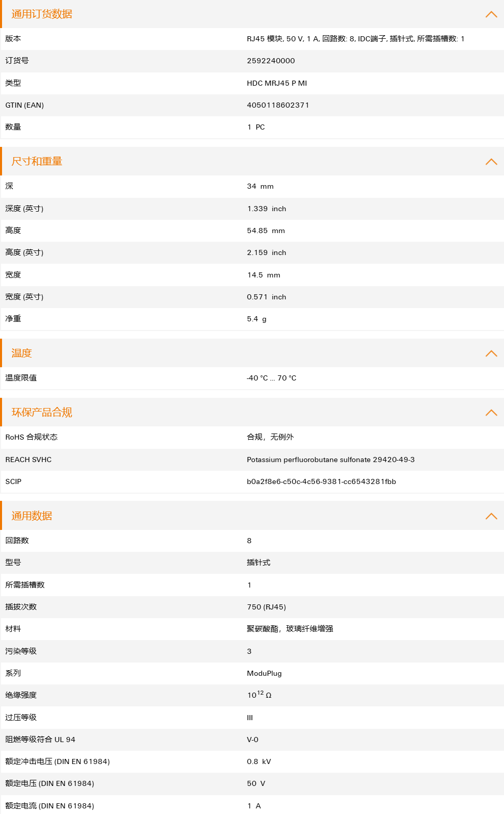Image resolution: width=504 pixels, height=814 pixels.
Task: Select Potassium perfluorobutane sulfonate REACH entry
Action: point(331,460)
